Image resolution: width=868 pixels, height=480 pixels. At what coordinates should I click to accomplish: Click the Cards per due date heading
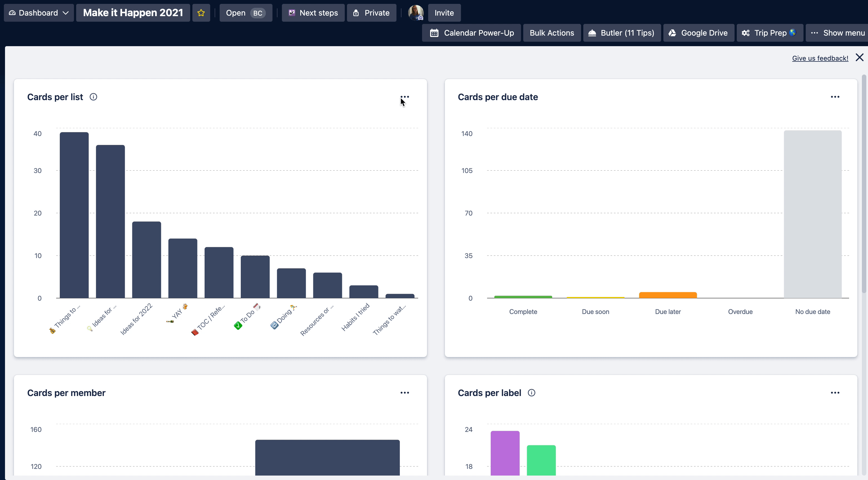click(498, 97)
